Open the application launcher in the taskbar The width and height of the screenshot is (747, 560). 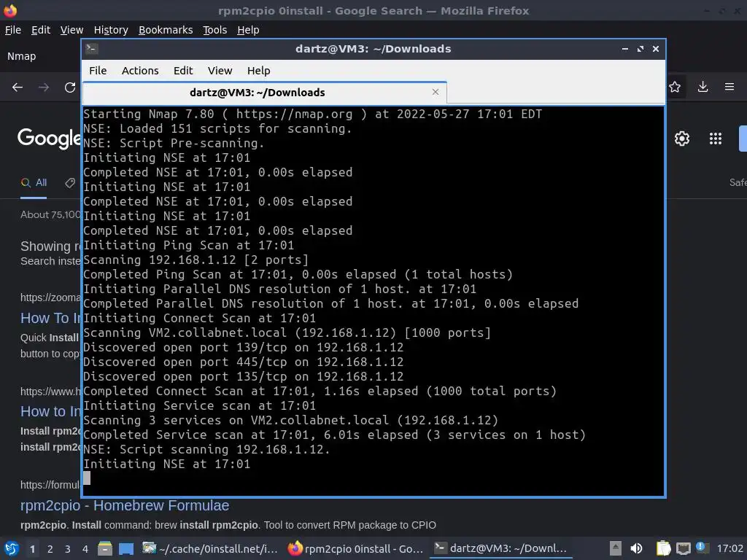pyautogui.click(x=12, y=548)
